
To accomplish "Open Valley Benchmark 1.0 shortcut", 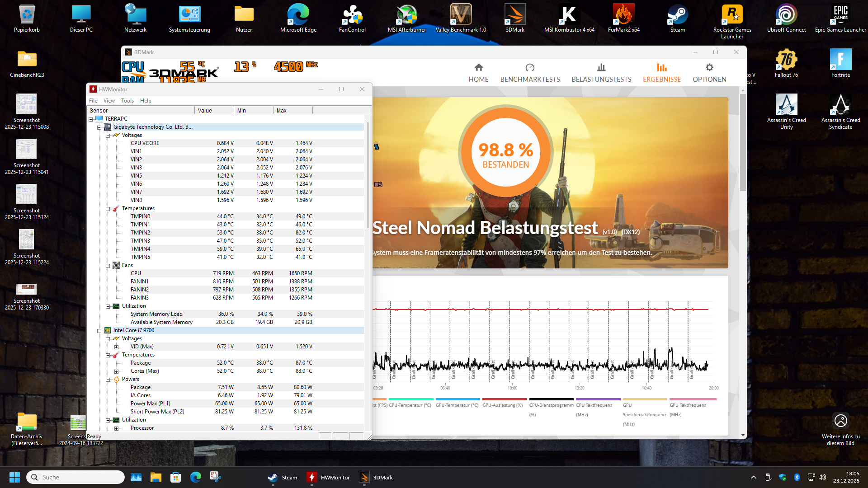I will click(461, 19).
